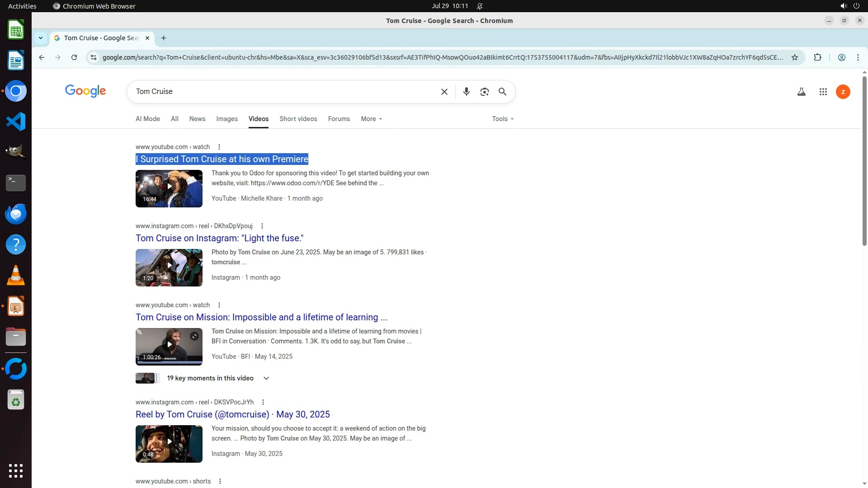Open Google Lens image search
This screenshot has width=868, height=488.
[x=484, y=92]
